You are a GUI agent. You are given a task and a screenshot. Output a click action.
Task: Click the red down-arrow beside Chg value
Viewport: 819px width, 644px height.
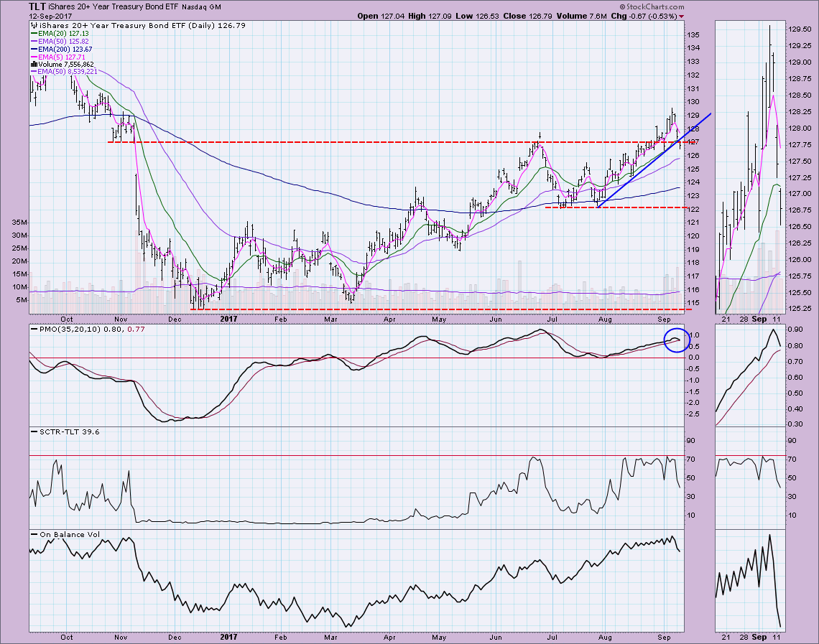(681, 16)
